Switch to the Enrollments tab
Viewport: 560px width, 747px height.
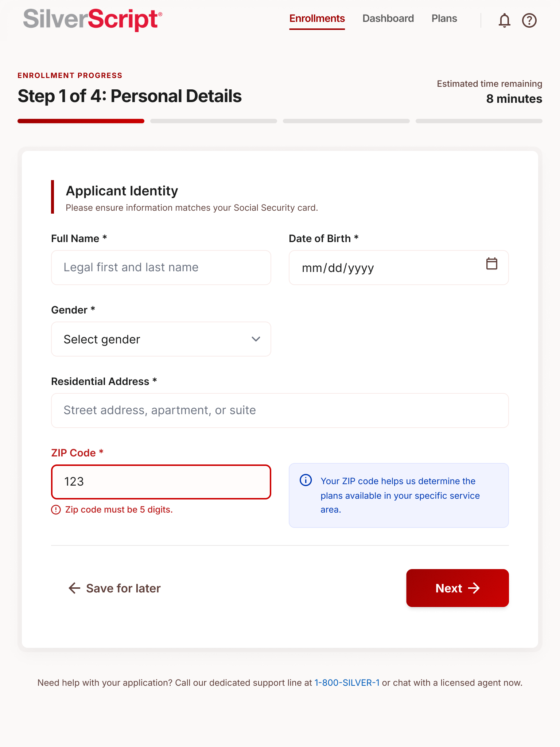click(x=317, y=19)
